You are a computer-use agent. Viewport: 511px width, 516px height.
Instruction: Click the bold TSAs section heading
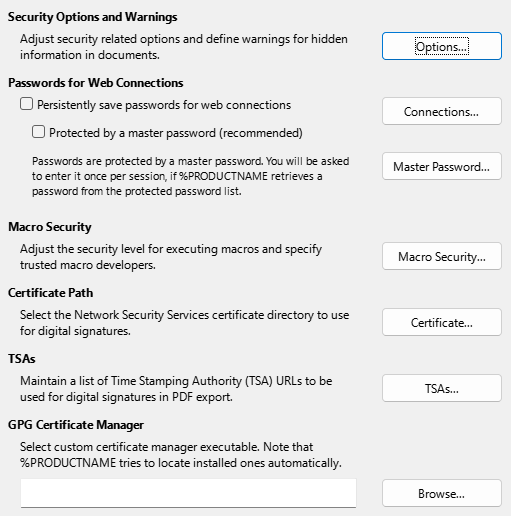pos(22,359)
